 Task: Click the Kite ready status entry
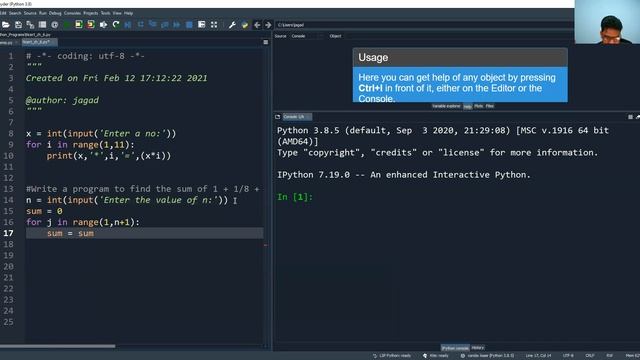pyautogui.click(x=436, y=356)
